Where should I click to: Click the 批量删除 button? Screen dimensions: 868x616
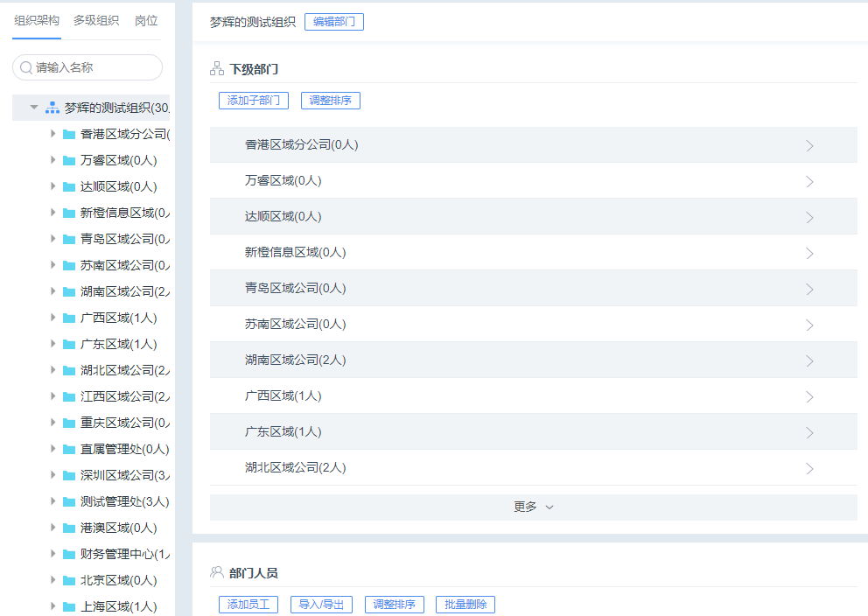click(x=465, y=605)
